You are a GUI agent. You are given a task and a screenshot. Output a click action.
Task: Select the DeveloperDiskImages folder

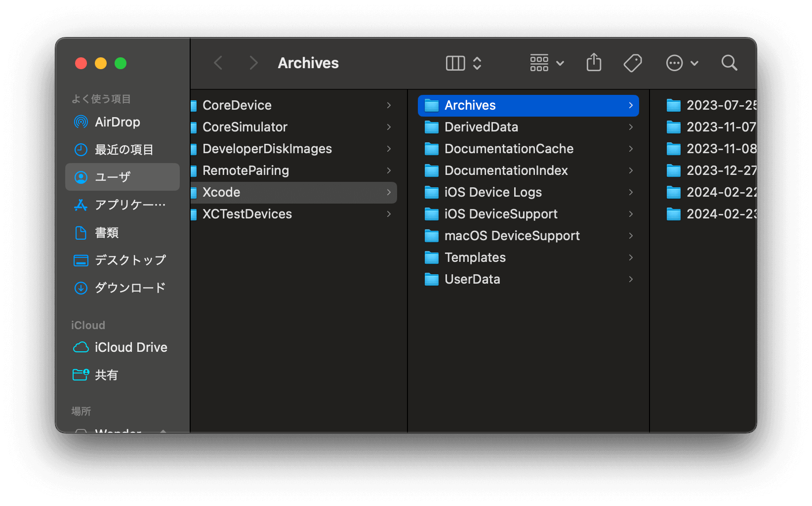pos(294,149)
